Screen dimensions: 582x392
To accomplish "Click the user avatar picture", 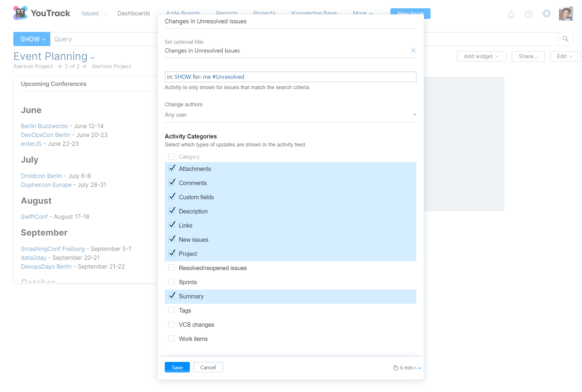I will tap(565, 14).
